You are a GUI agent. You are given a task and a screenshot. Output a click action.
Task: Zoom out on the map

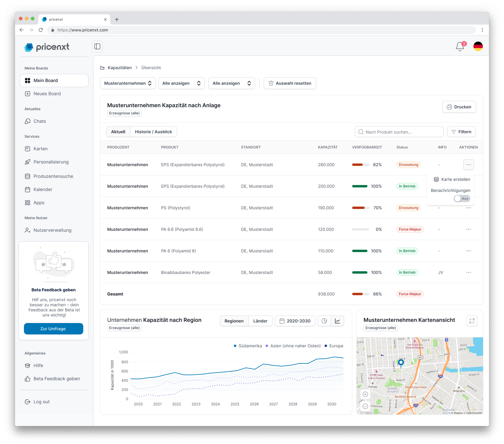pyautogui.click(x=365, y=406)
